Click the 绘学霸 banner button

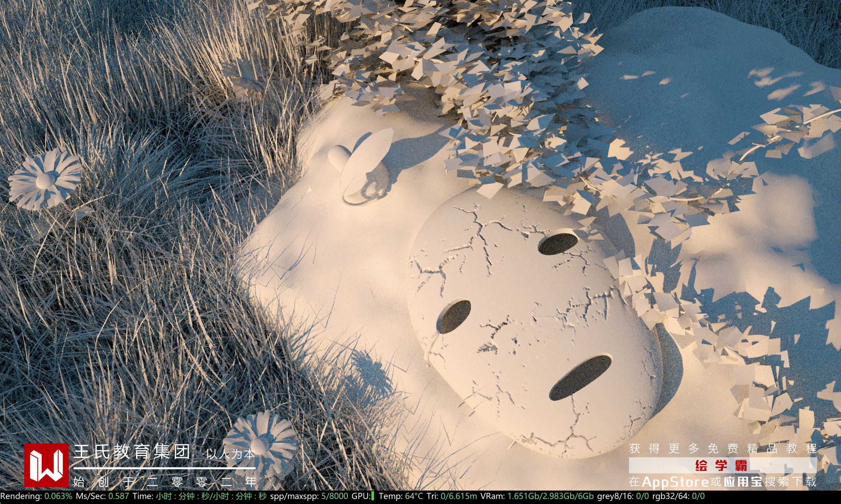pos(722,466)
